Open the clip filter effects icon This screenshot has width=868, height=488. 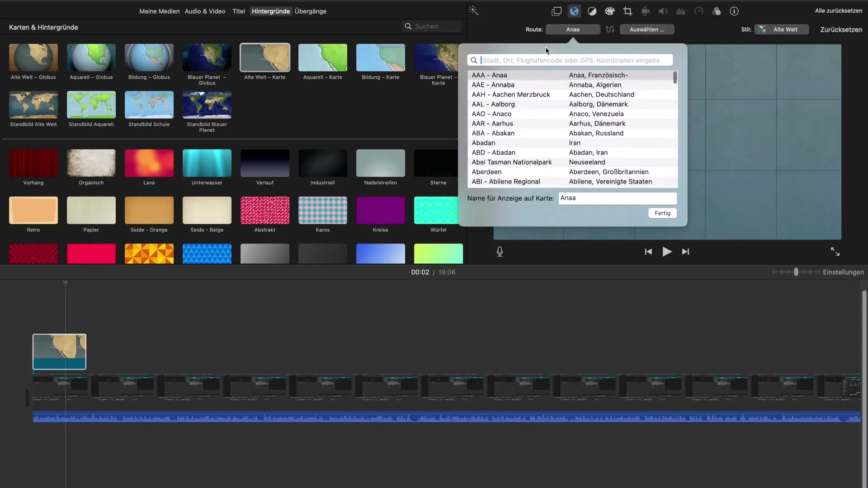pyautogui.click(x=717, y=11)
